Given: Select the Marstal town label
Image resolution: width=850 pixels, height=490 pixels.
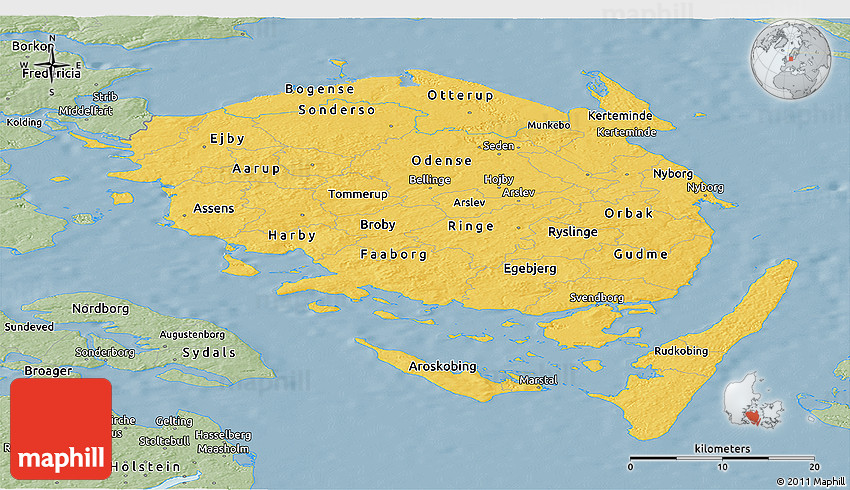Looking at the screenshot, I should (536, 380).
